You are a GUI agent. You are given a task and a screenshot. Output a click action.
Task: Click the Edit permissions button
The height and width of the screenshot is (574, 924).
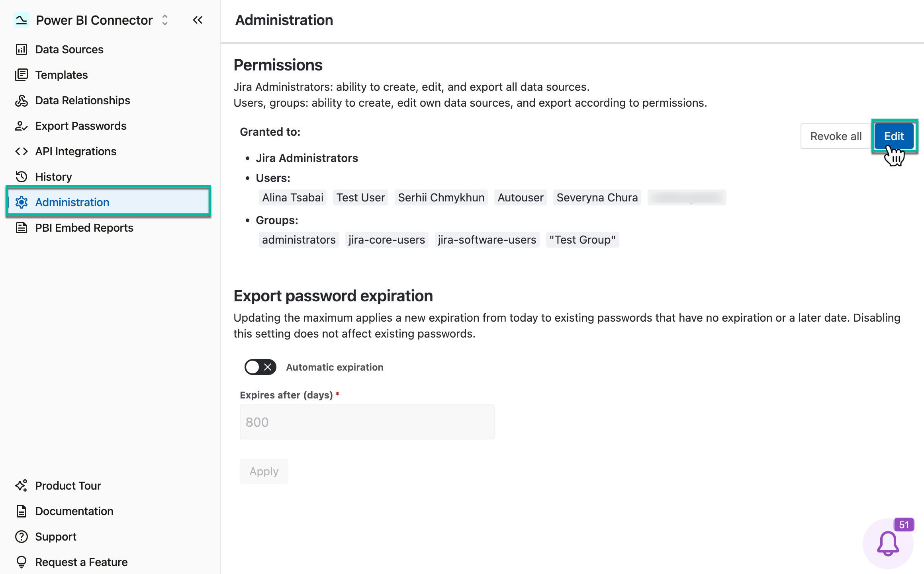point(894,136)
